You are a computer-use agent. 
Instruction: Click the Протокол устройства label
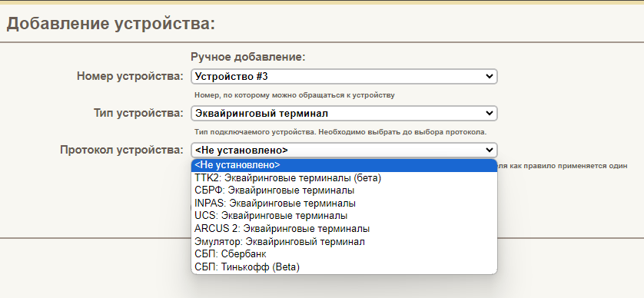point(121,151)
